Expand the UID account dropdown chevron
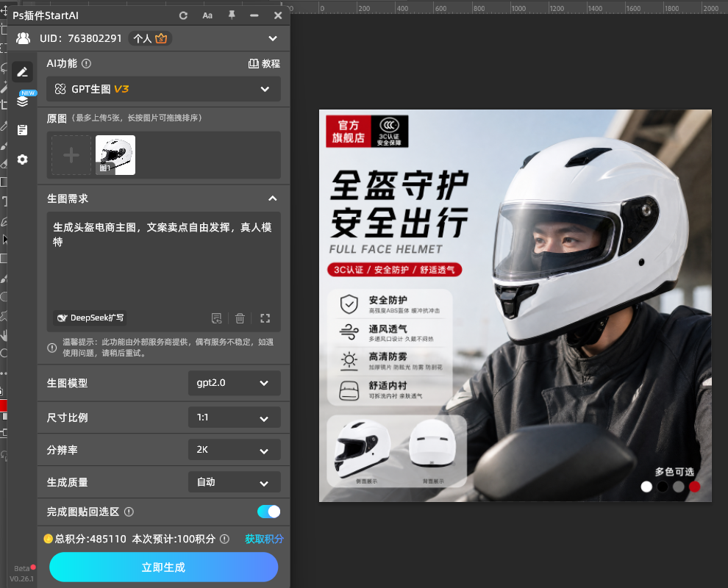 [273, 38]
